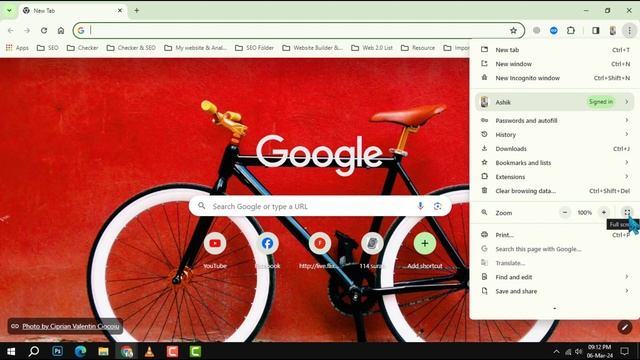Open File Explorer from taskbar
This screenshot has width=640, height=360.
(103, 351)
